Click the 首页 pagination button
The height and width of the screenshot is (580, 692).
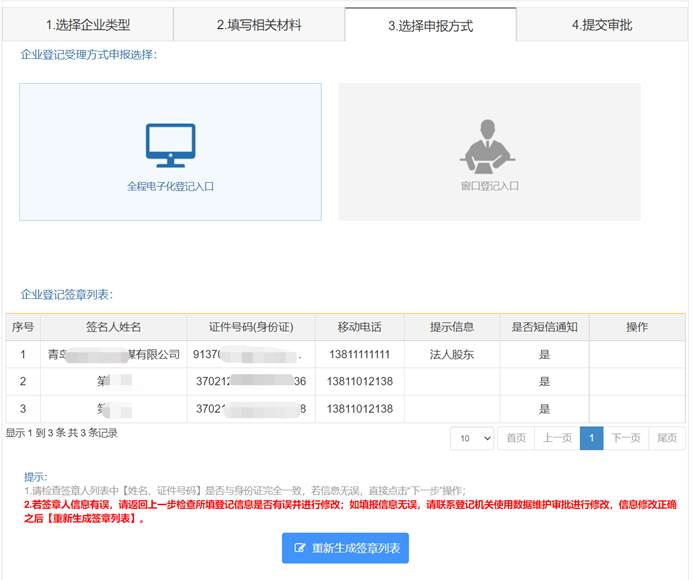click(x=515, y=438)
